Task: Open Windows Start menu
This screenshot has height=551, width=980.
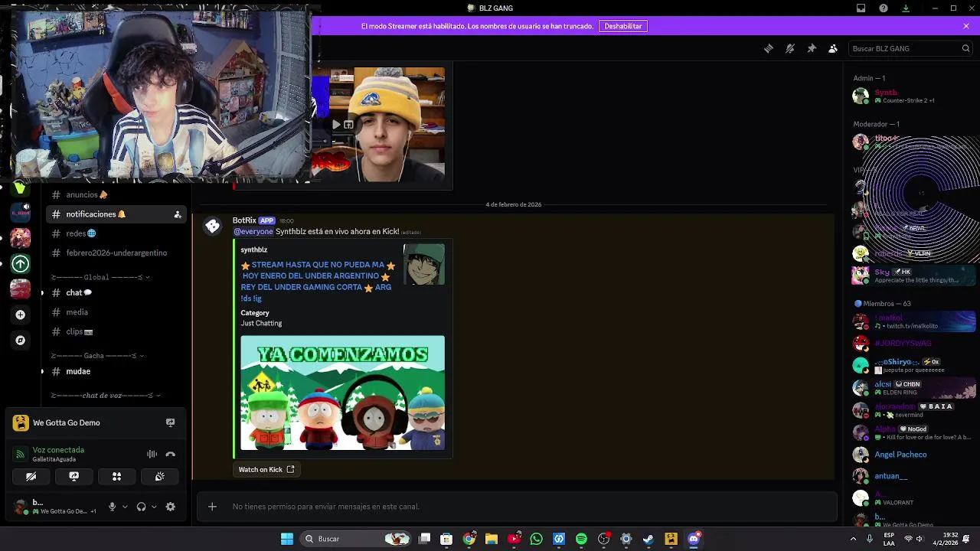Action: tap(287, 539)
